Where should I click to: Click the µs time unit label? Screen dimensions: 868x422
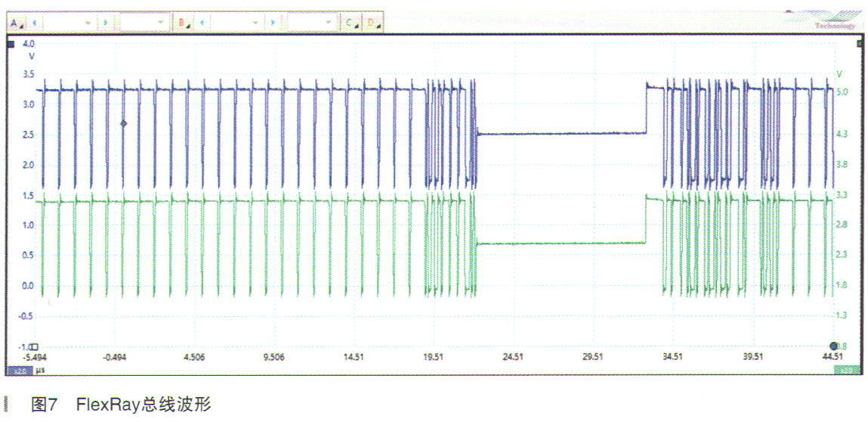(x=39, y=370)
